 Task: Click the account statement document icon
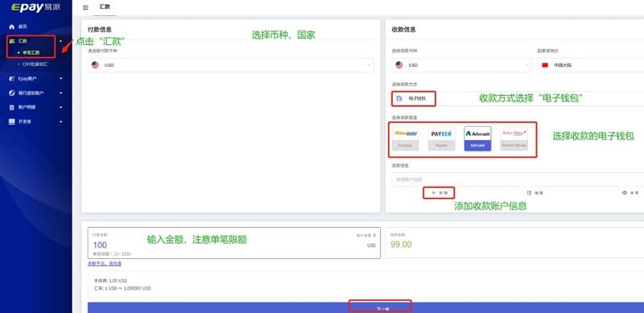tap(11, 107)
